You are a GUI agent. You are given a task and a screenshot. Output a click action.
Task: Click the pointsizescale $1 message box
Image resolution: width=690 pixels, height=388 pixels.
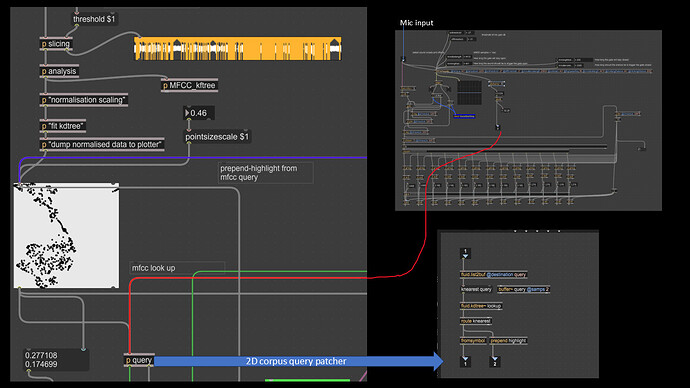(217, 137)
